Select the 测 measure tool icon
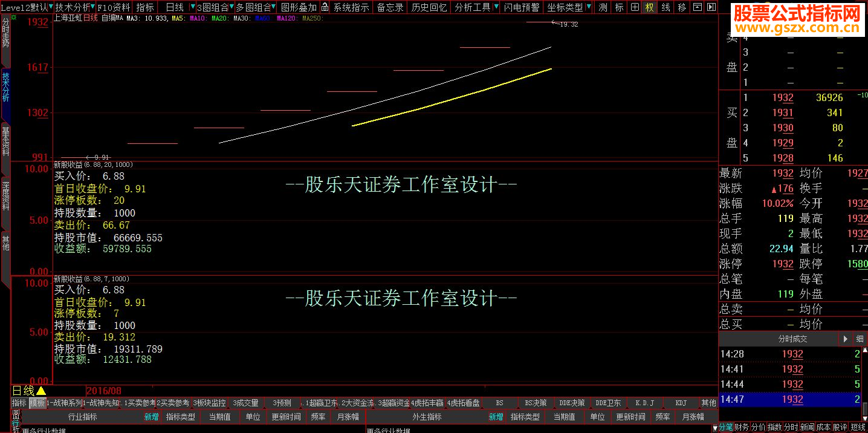Viewport: 868px width, 433px height. (602, 6)
